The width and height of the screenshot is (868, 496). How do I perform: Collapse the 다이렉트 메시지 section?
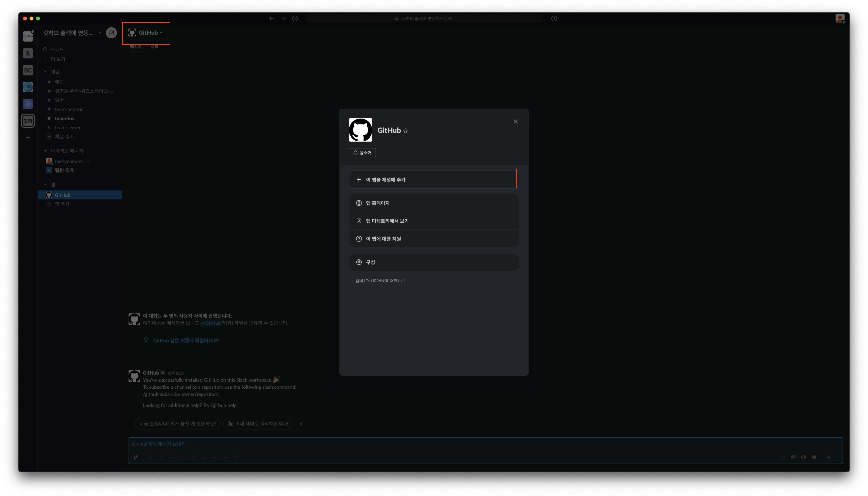(x=45, y=151)
